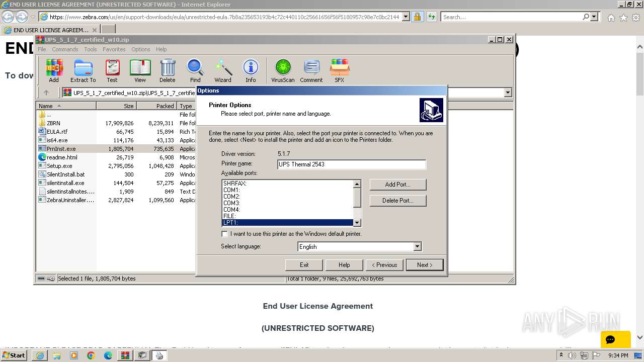Show hidden system tray icons

coord(561,355)
